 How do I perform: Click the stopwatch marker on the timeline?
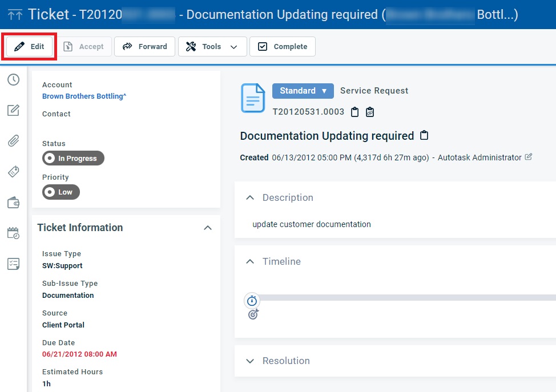(x=252, y=300)
